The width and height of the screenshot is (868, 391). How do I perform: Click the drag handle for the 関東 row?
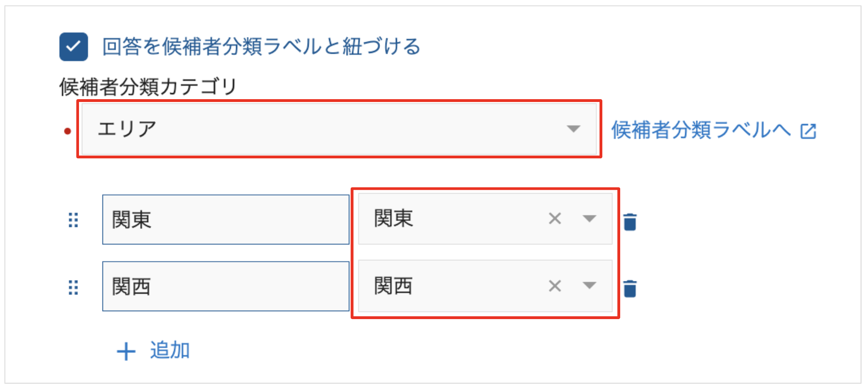click(x=73, y=220)
